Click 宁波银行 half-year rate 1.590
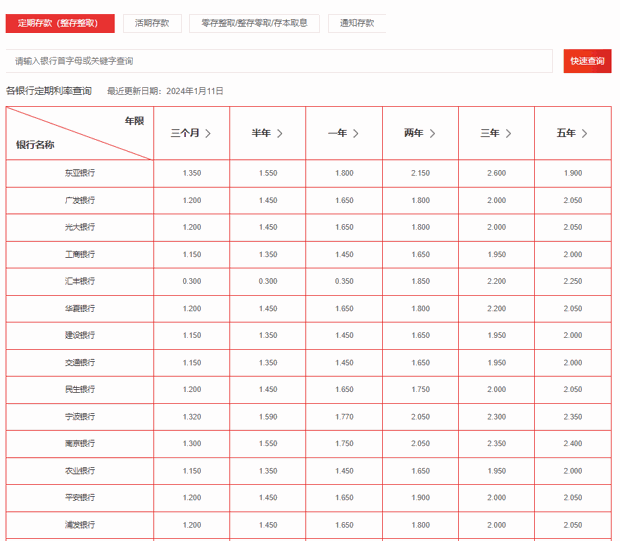The height and width of the screenshot is (541, 620). [268, 417]
